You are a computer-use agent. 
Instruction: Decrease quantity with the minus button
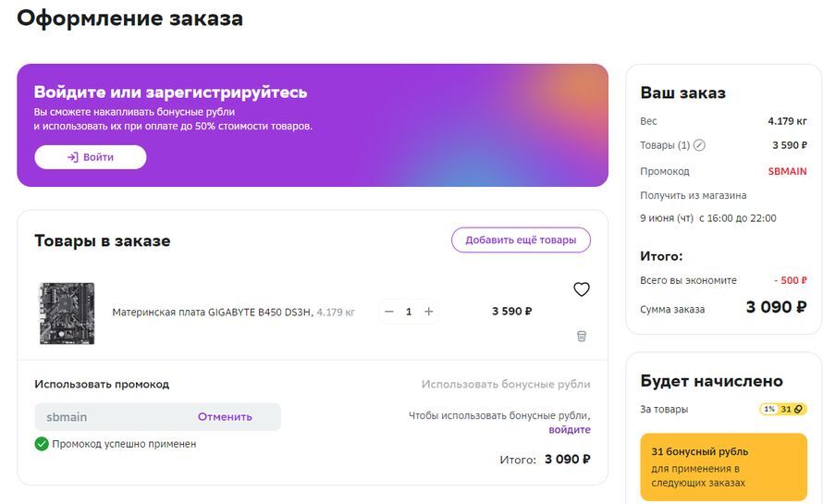click(x=389, y=312)
